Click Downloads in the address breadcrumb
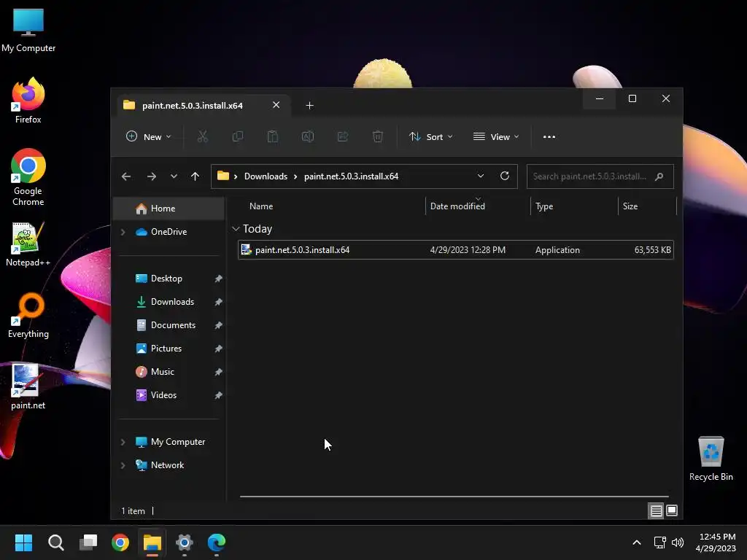The width and height of the screenshot is (747, 560). pyautogui.click(x=266, y=176)
